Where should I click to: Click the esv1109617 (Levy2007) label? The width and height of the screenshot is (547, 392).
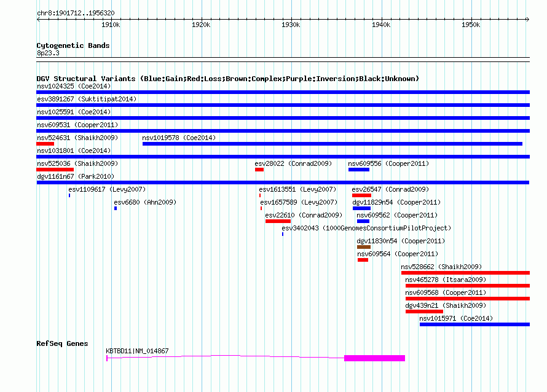pyautogui.click(x=107, y=189)
